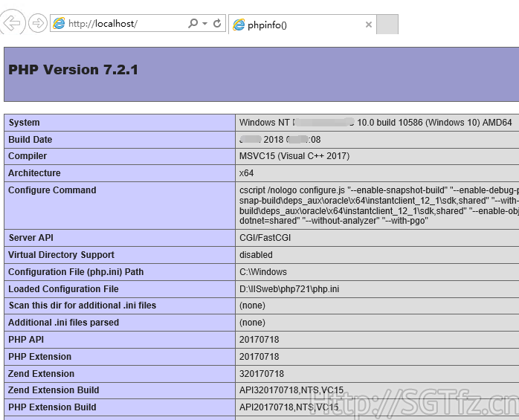Click the C:\Windows path value
This screenshot has height=420, width=519.
263,272
